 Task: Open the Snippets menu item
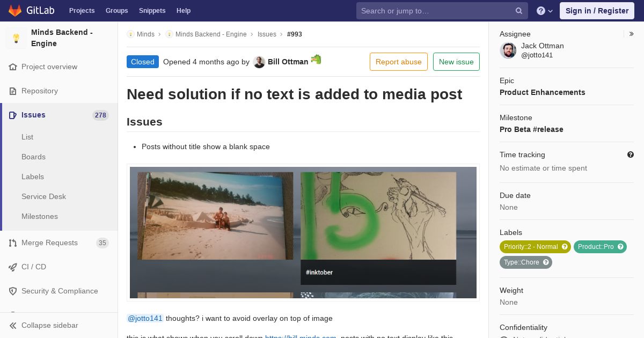[152, 11]
